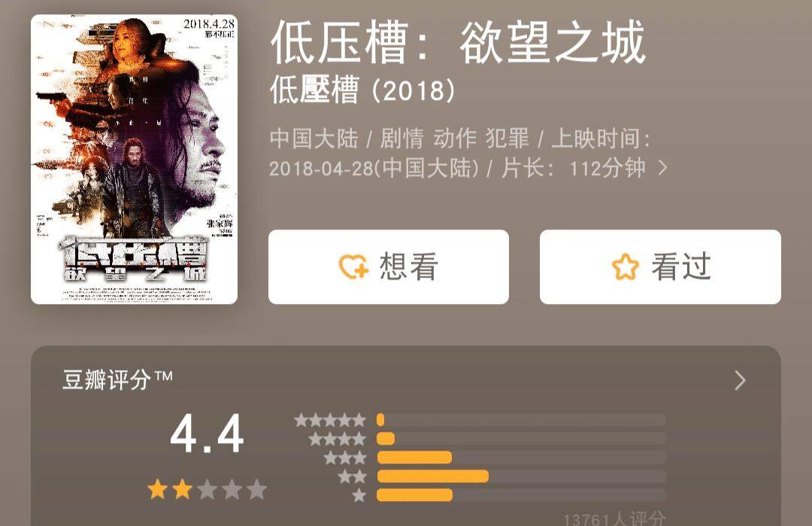This screenshot has width=812, height=526.
Task: Tap the heart-plus icon on 想看 button
Action: pos(353,267)
